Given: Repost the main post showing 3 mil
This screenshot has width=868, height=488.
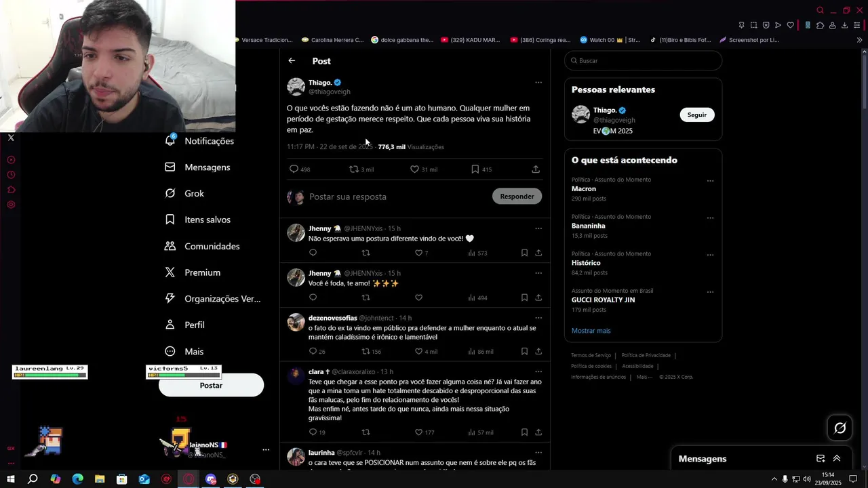Looking at the screenshot, I should coord(353,169).
